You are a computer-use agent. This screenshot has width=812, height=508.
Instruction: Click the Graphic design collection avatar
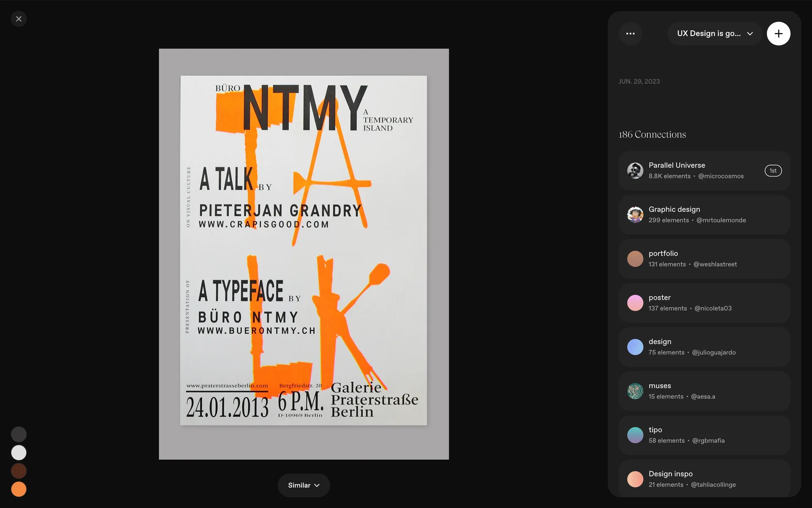[635, 215]
